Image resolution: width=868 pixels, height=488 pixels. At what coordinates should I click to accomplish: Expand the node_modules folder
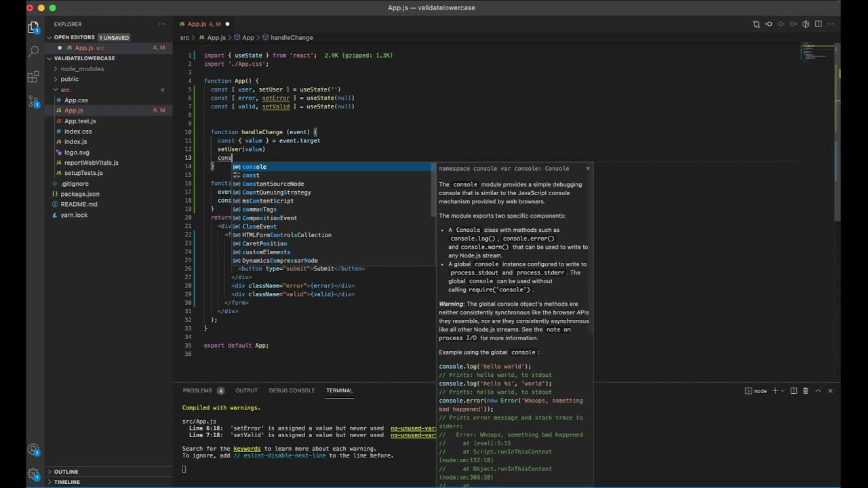pyautogui.click(x=82, y=68)
